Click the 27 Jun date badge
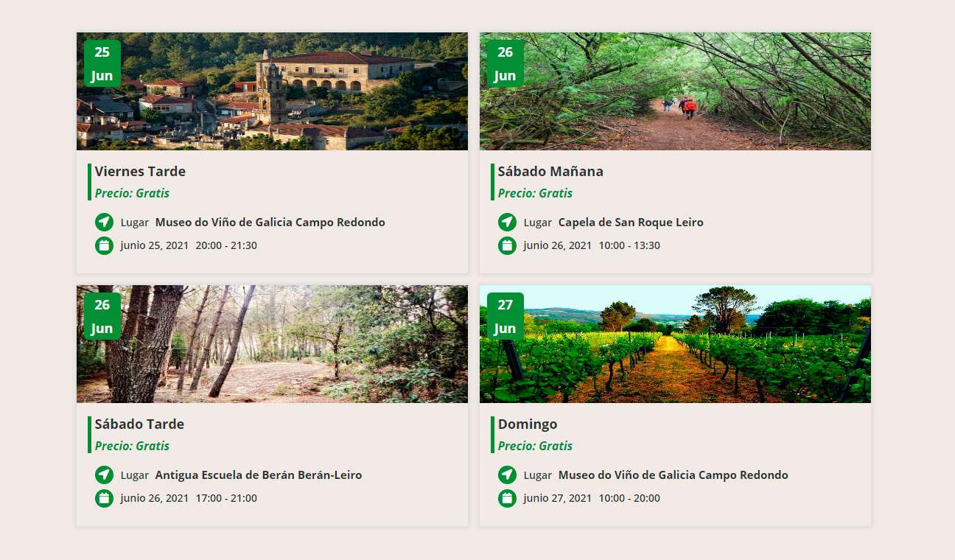Image resolution: width=955 pixels, height=560 pixels. click(x=506, y=316)
